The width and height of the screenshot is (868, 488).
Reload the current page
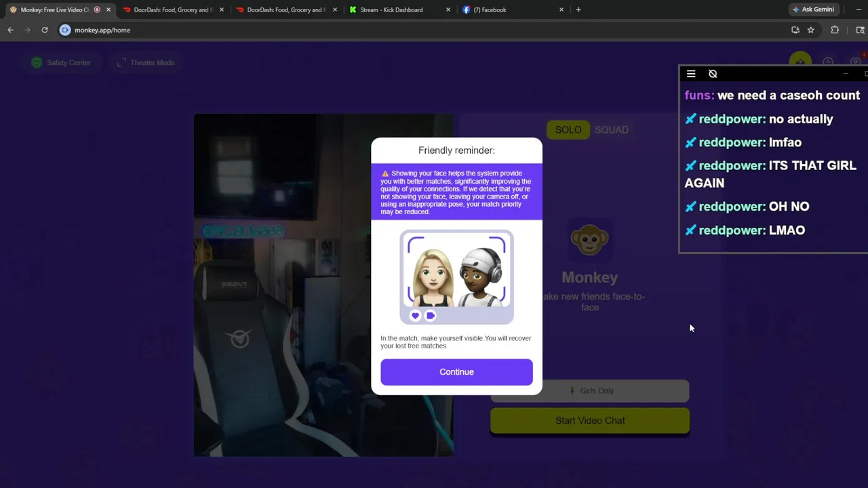(x=45, y=30)
